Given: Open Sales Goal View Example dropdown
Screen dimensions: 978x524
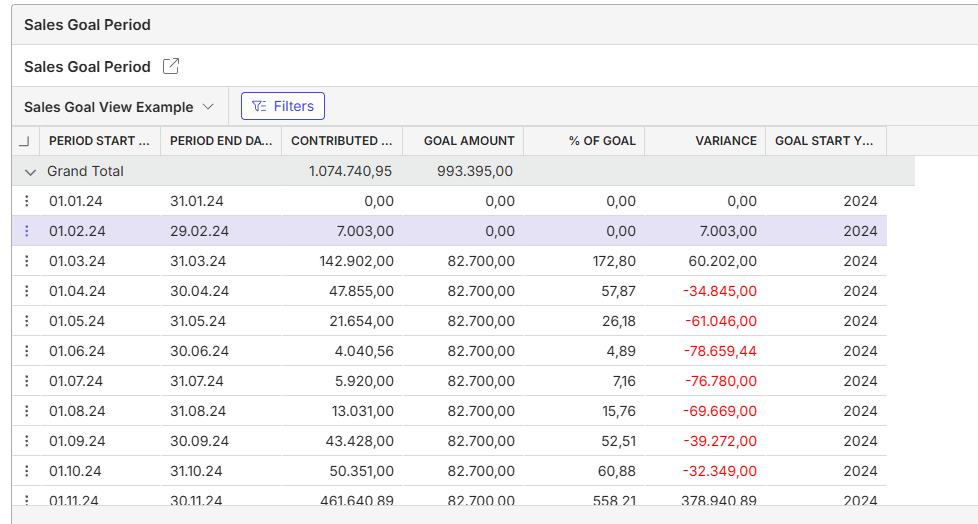Looking at the screenshot, I should 119,107.
